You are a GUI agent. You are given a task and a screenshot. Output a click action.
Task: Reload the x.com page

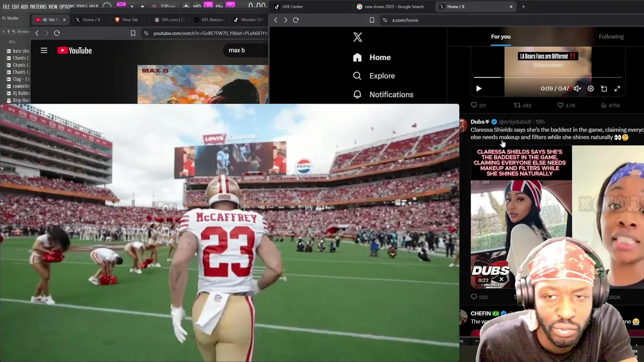(296, 20)
